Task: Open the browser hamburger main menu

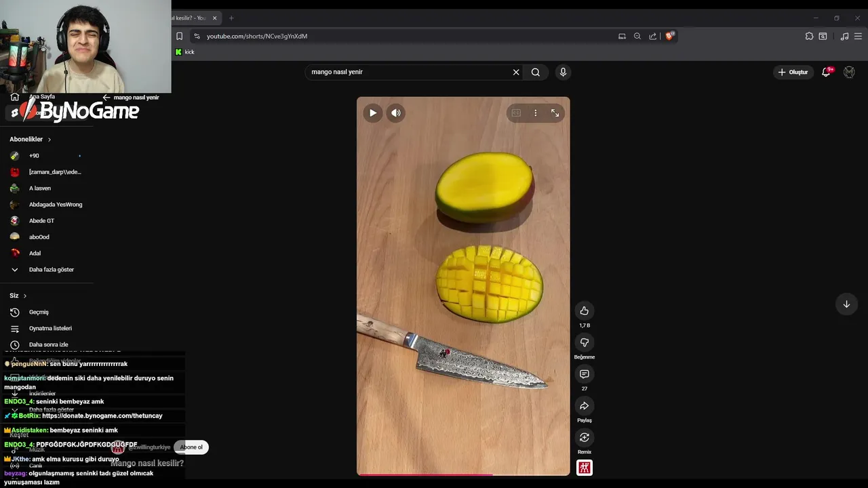Action: click(x=859, y=36)
